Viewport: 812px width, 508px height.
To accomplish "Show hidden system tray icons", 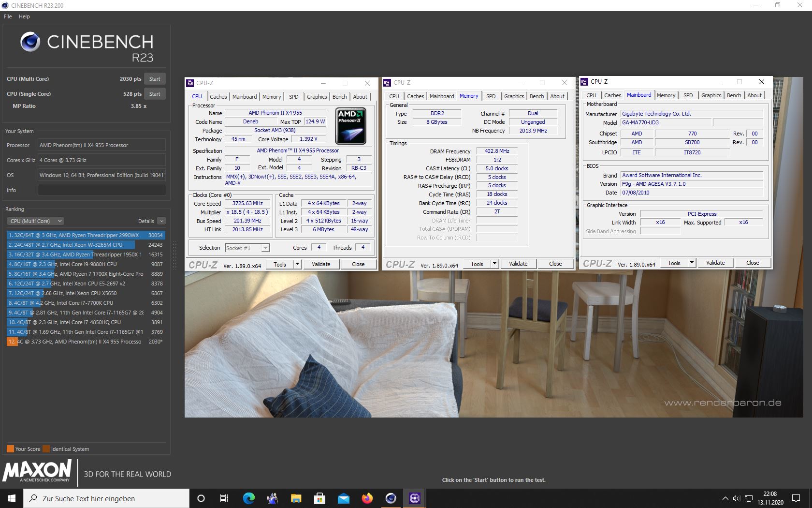I will point(725,498).
